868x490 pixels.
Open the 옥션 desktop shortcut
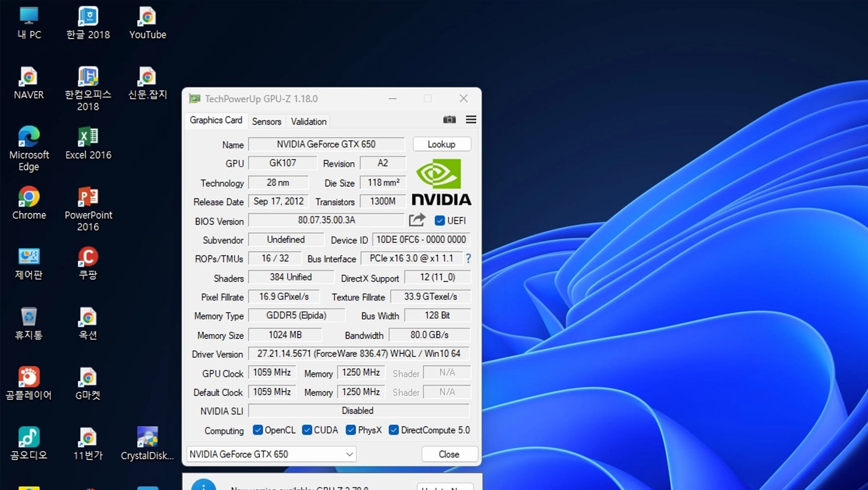[88, 323]
